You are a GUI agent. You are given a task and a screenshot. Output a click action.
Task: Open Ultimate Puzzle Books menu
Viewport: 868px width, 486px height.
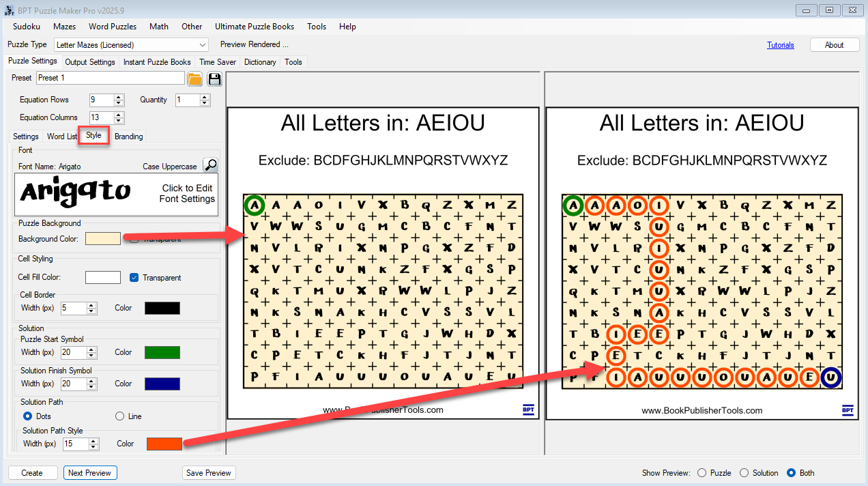pos(255,27)
